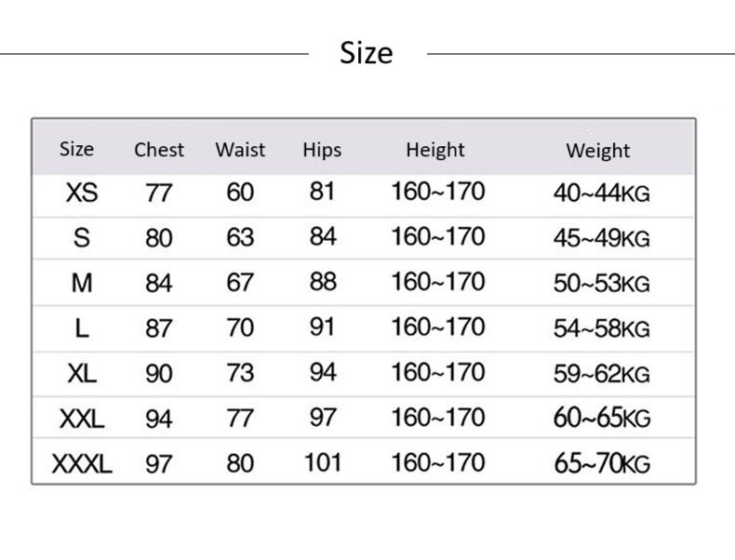The height and width of the screenshot is (560, 735).
Task: Pick the XL size row label
Action: (82, 374)
